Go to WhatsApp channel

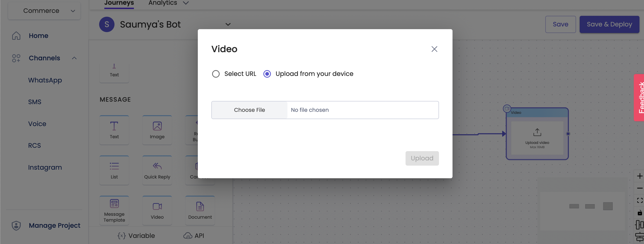[x=45, y=80]
